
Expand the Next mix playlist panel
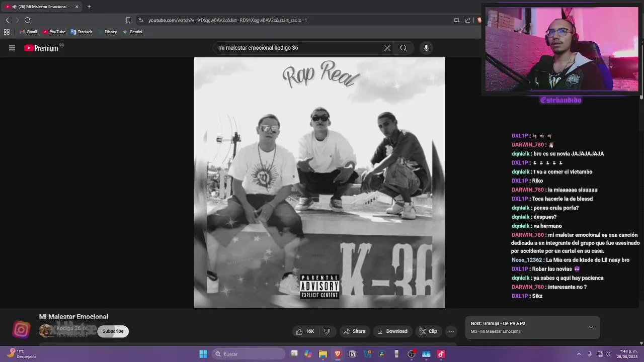point(591,327)
